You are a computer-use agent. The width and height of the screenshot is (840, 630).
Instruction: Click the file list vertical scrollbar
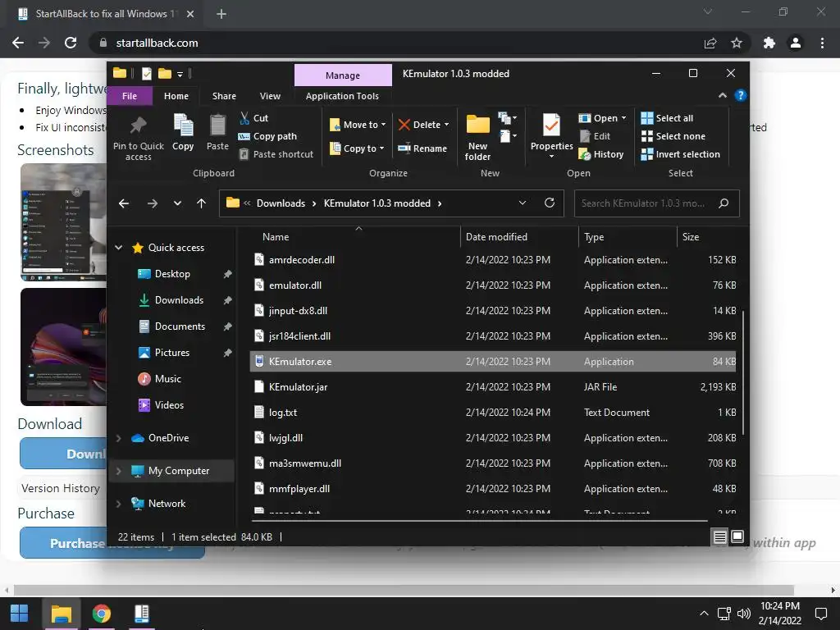pos(742,372)
